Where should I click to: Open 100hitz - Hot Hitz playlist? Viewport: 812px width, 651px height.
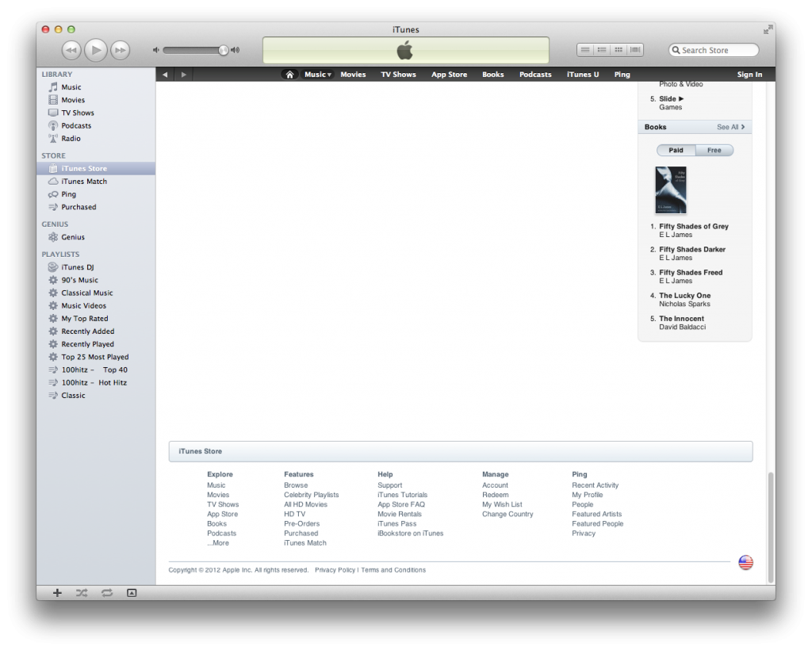point(96,383)
